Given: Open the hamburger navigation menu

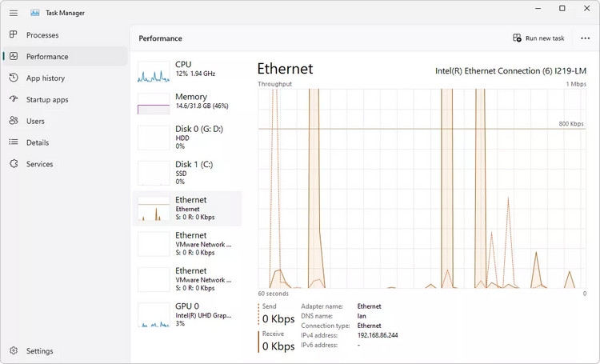Looking at the screenshot, I should pyautogui.click(x=14, y=13).
